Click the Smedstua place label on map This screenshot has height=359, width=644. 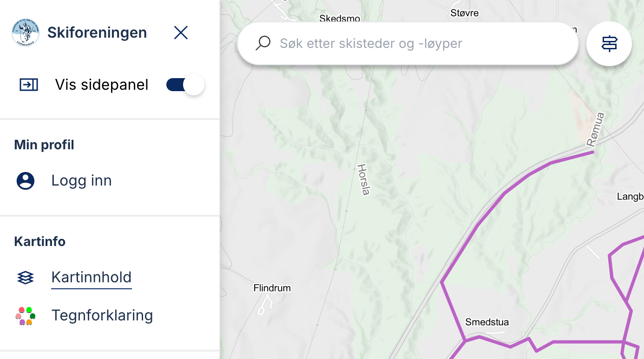click(487, 322)
